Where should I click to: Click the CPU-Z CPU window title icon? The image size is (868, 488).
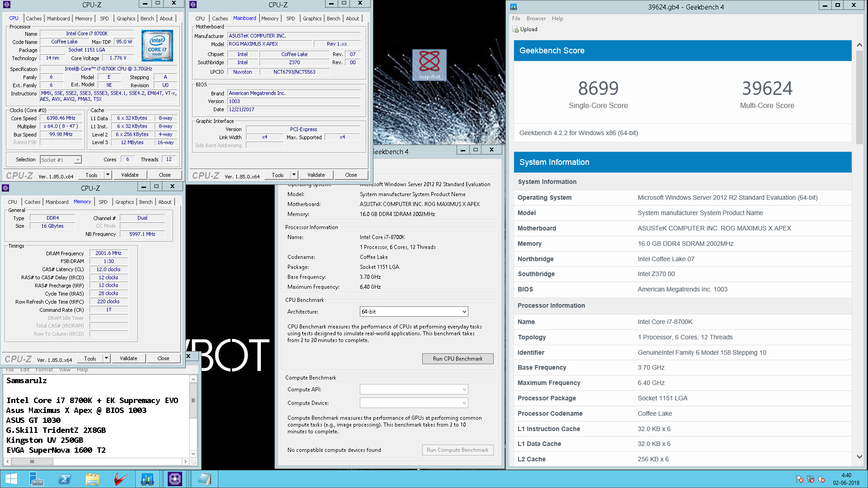tap(7, 5)
